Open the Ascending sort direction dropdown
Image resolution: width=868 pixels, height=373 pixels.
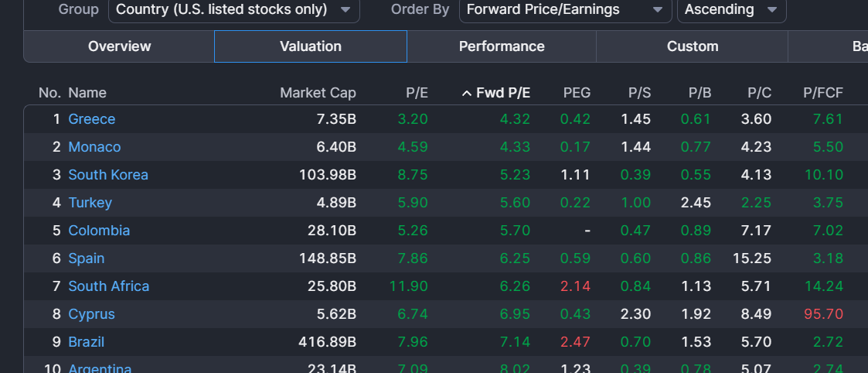pos(730,10)
